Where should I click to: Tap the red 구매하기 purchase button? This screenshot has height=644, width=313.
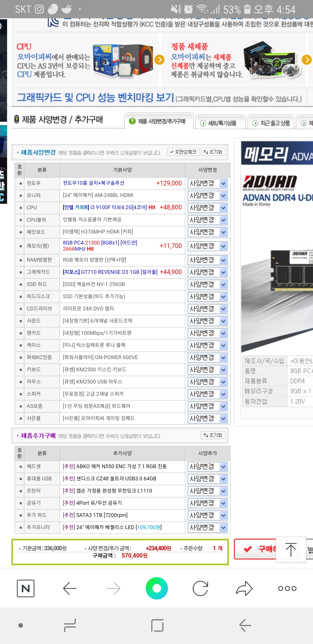pyautogui.click(x=255, y=549)
